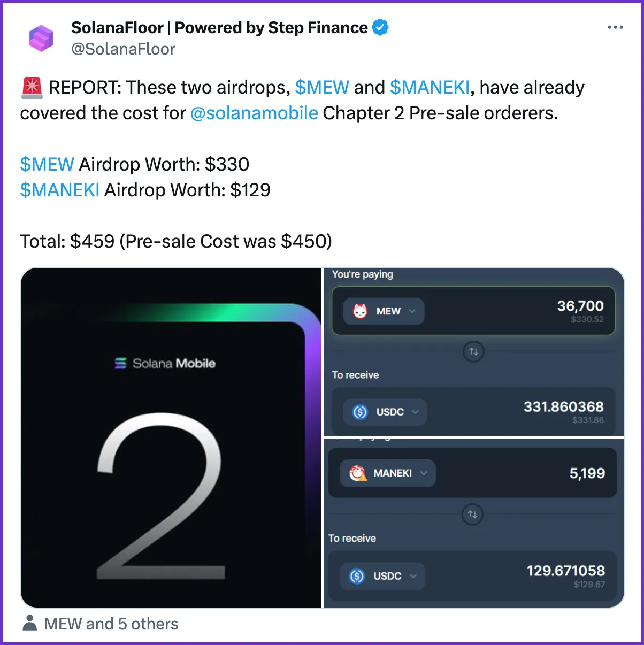Click the swap arrows between MEW and USDC
Screen dimensions: 644x645
tap(473, 351)
